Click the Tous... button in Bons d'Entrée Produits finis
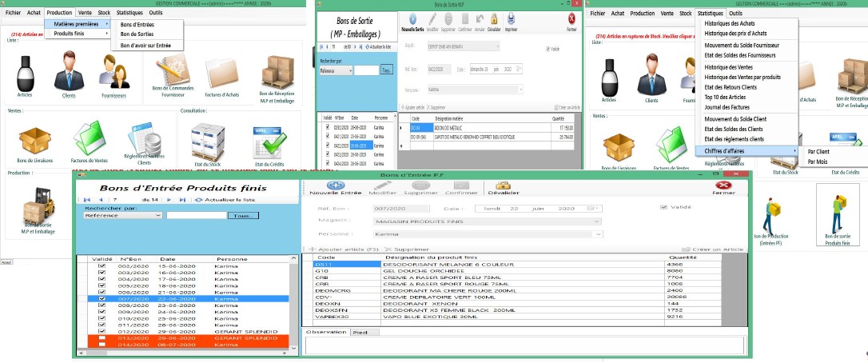Screen dimensions: 868x363 pyautogui.click(x=243, y=216)
